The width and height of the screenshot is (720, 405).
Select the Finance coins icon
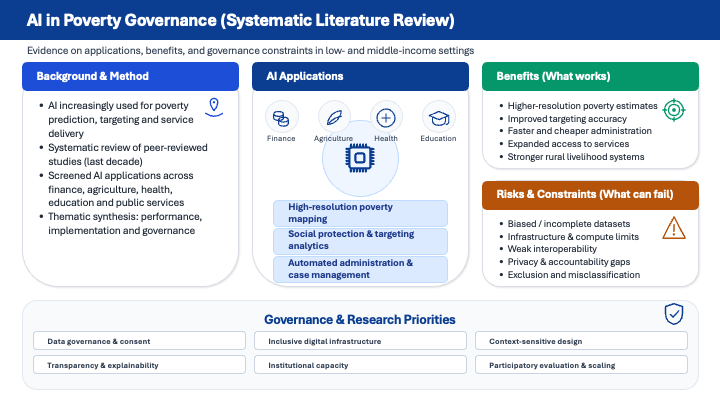282,118
